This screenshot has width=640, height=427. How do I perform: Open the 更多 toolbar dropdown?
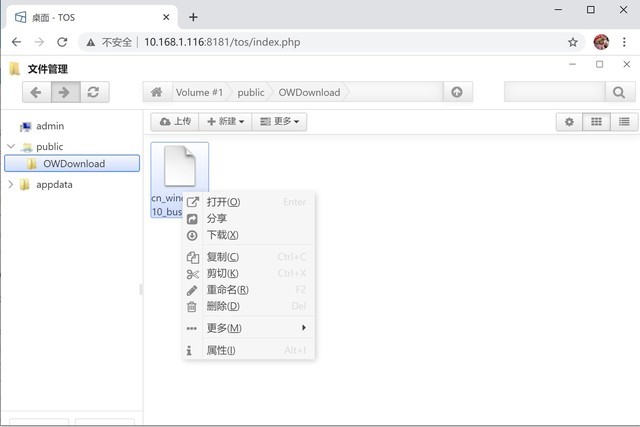tap(280, 122)
